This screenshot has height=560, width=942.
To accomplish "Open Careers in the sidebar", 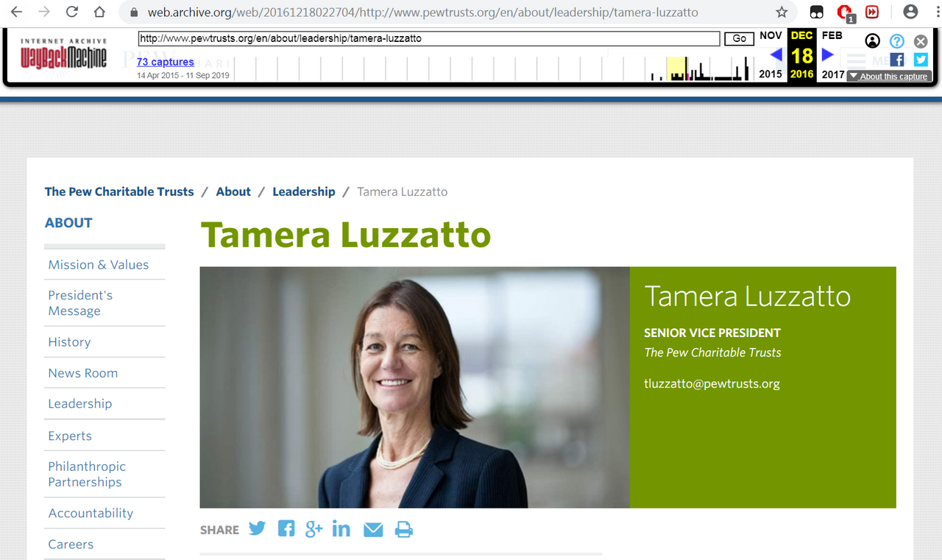I will [x=71, y=545].
